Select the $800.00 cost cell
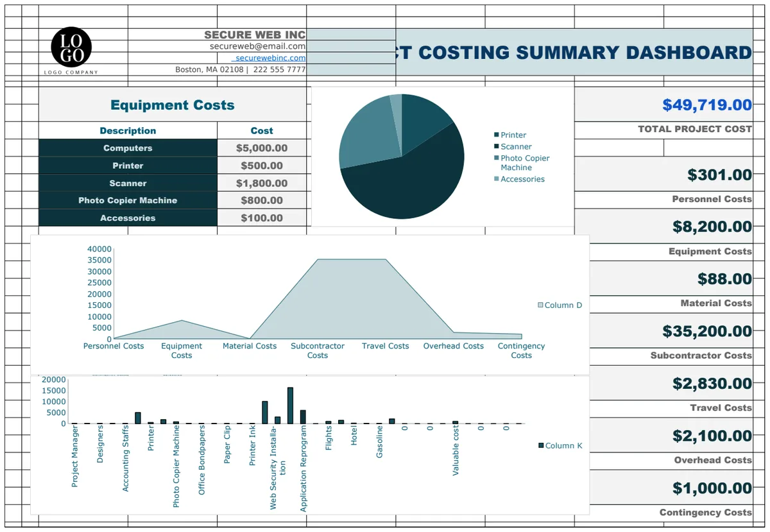This screenshot has height=532, width=770. coord(262,200)
